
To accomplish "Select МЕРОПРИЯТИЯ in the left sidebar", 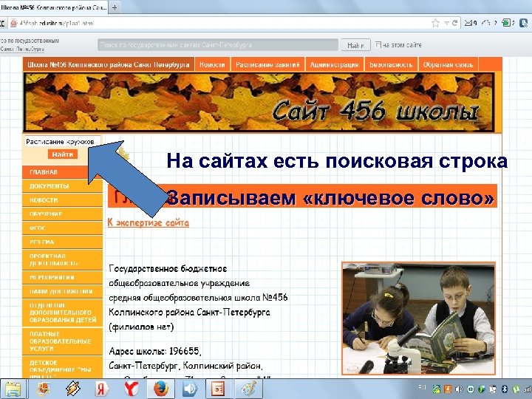I will 62,278.
